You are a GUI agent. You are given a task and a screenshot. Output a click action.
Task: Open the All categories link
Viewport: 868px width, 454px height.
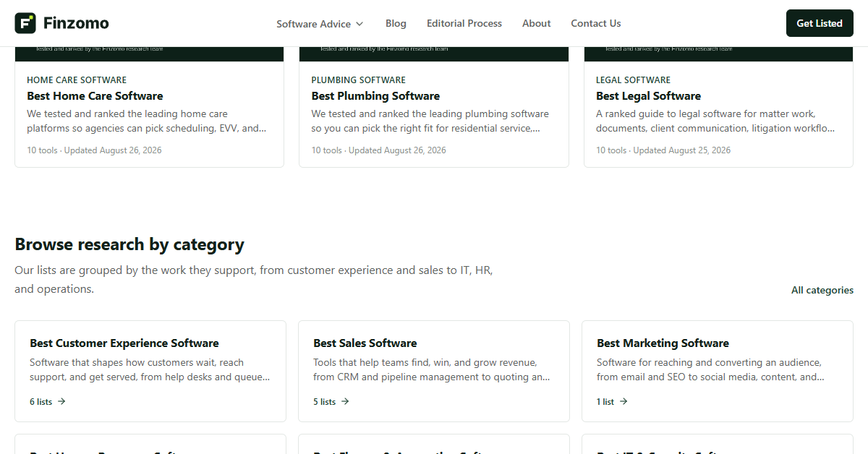pos(822,290)
